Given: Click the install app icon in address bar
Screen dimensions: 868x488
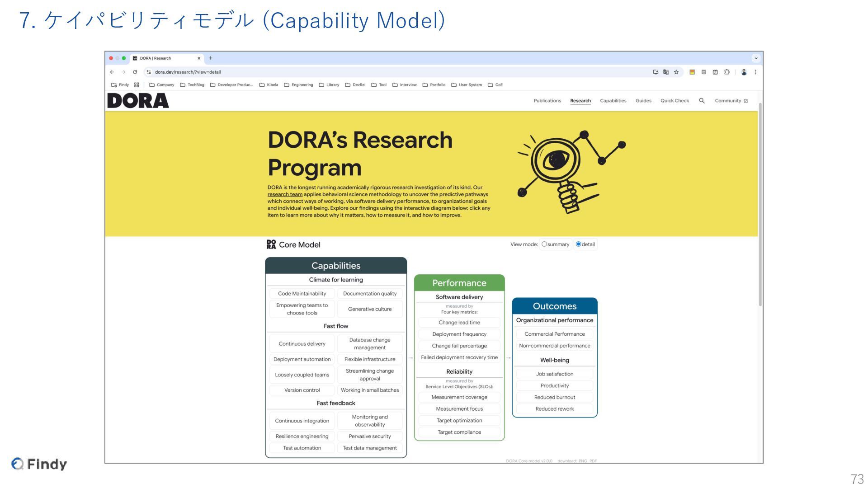Looking at the screenshot, I should 656,72.
